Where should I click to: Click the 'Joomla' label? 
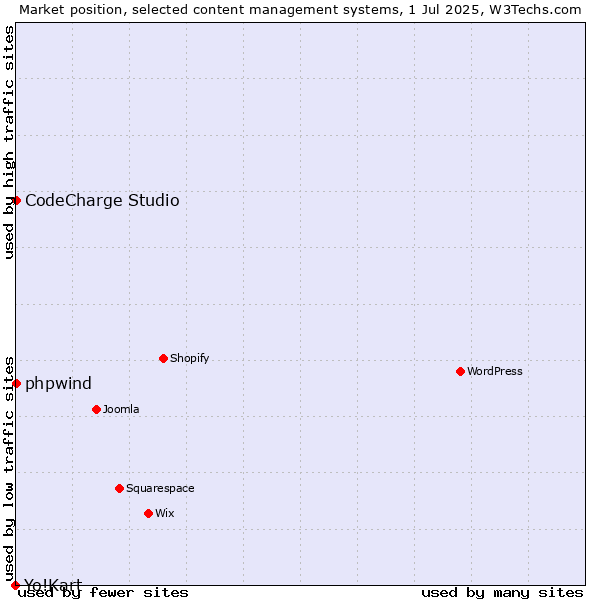(121, 409)
